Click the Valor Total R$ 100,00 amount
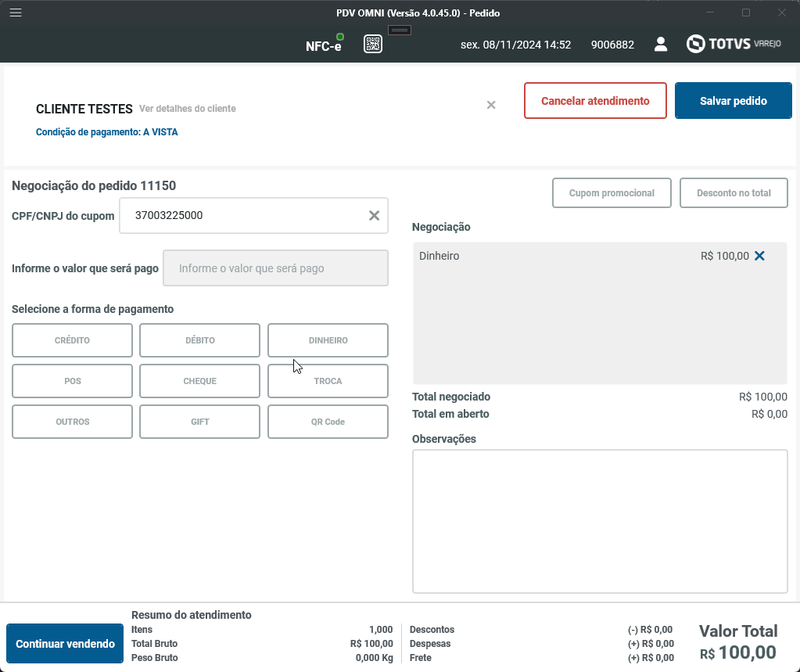This screenshot has width=800, height=672. point(738,652)
